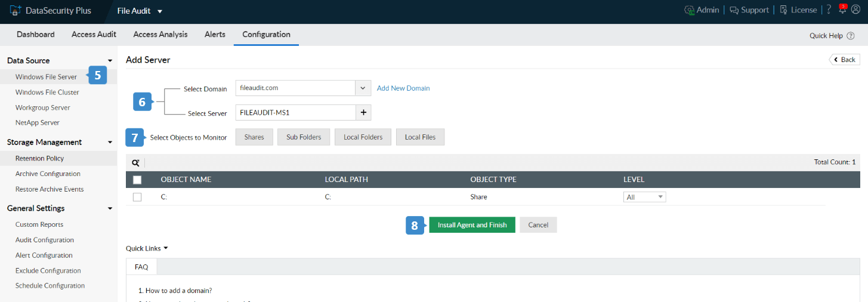Click the DataSecurity Plus logo icon
Image resolution: width=868 pixels, height=302 pixels.
16,11
